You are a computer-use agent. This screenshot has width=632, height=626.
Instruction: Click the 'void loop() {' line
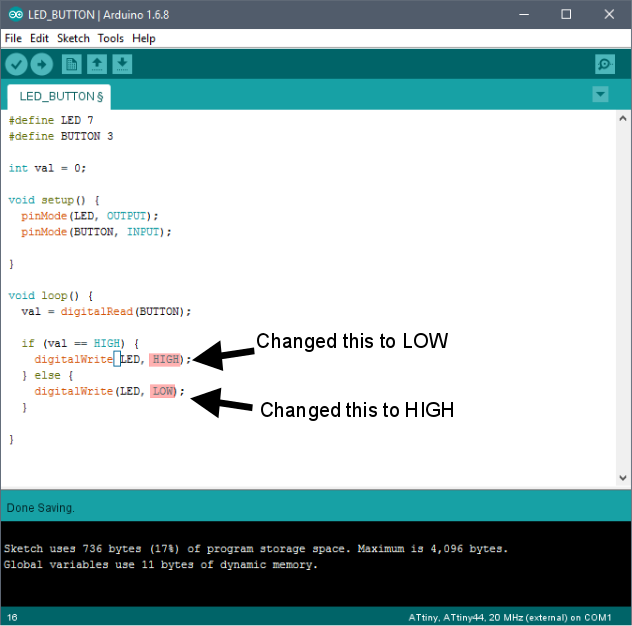click(x=51, y=295)
